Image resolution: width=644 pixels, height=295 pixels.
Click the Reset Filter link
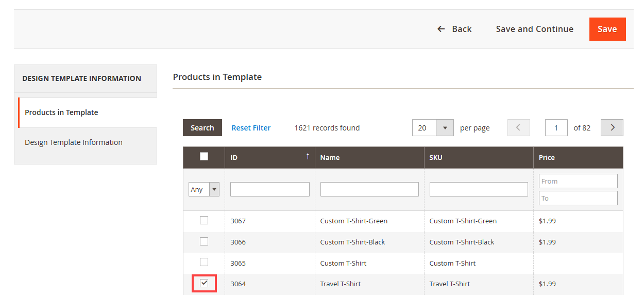[x=251, y=128]
